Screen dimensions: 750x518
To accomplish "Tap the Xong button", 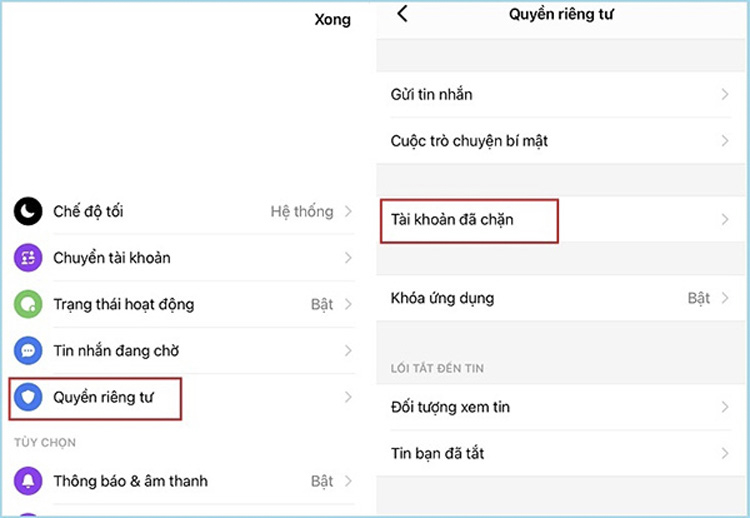I will coord(332,20).
